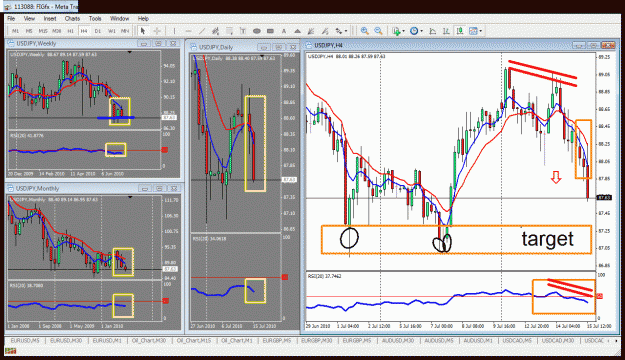The image size is (625, 360).
Task: Switch to the USDCAD,M5 chart tab
Action: 517,340
